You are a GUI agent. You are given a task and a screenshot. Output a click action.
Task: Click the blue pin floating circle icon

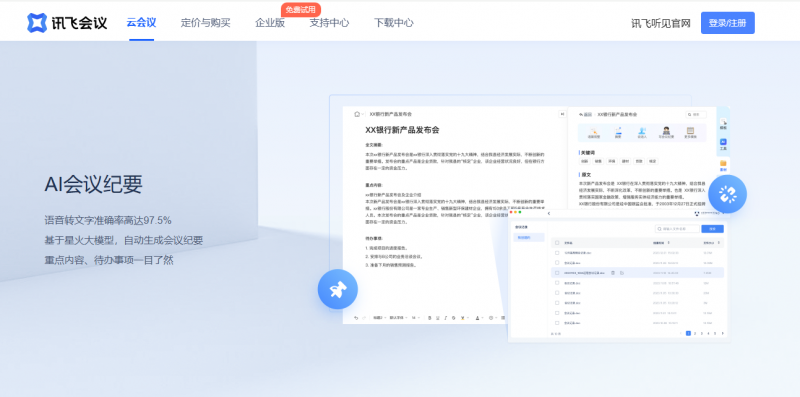pos(337,289)
